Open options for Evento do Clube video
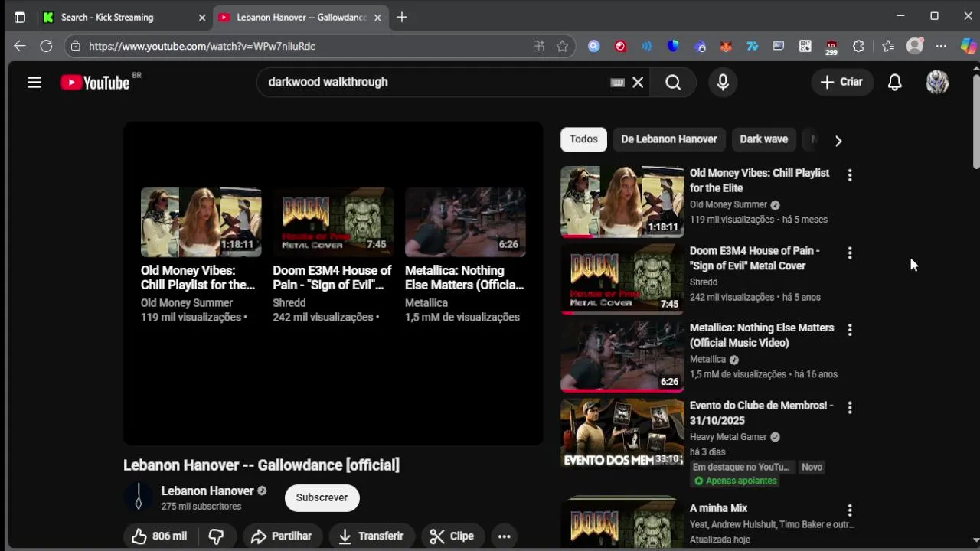The height and width of the screenshot is (551, 980). tap(850, 408)
